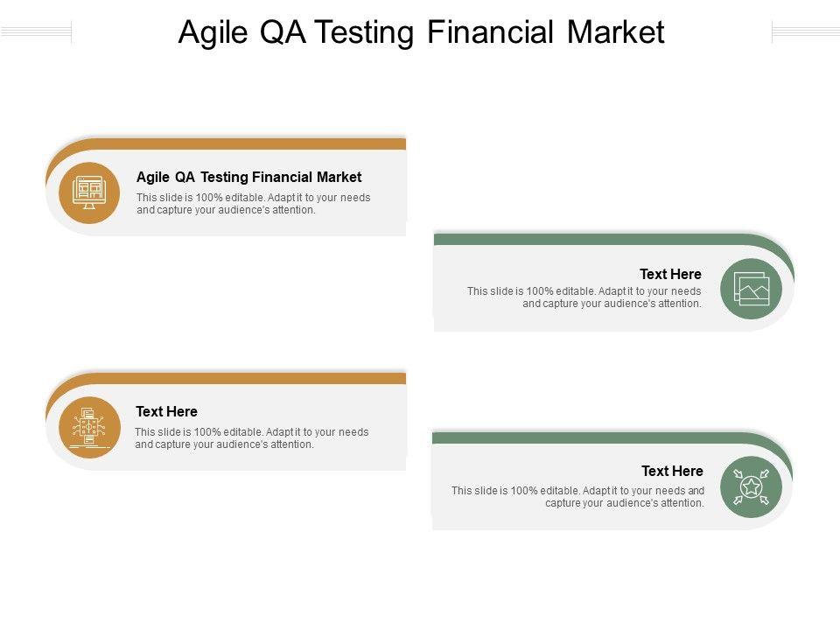Click the decorative lines right of the title
The height and width of the screenshot is (630, 840).
click(805, 32)
